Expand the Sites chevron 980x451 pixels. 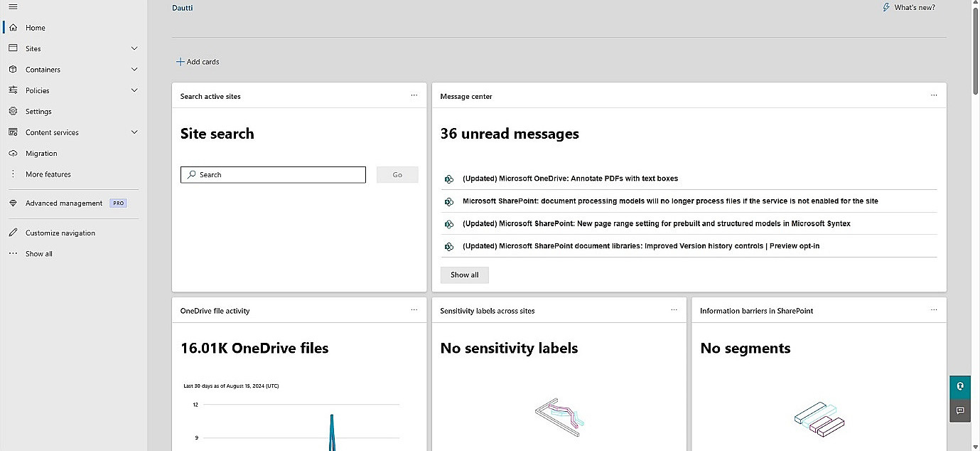click(x=134, y=48)
